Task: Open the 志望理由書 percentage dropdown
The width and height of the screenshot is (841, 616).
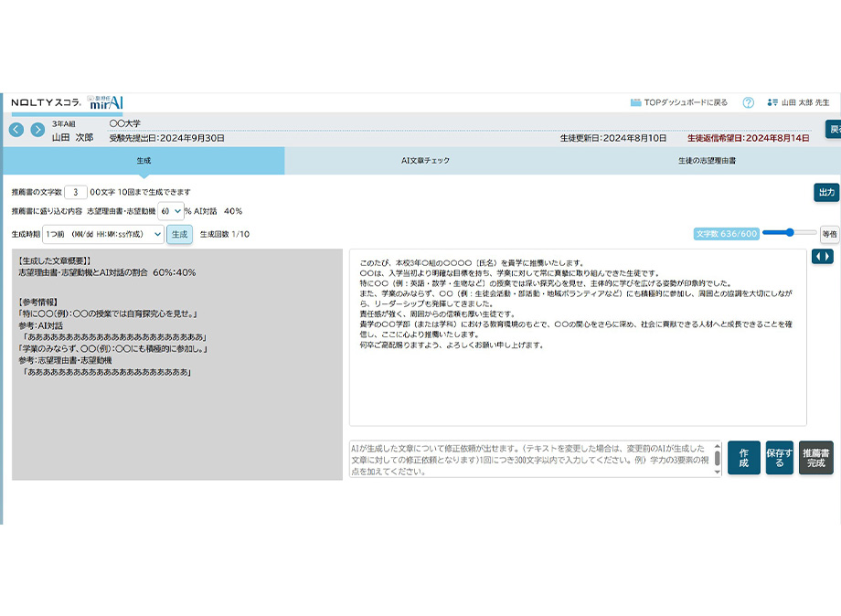Action: click(x=171, y=211)
